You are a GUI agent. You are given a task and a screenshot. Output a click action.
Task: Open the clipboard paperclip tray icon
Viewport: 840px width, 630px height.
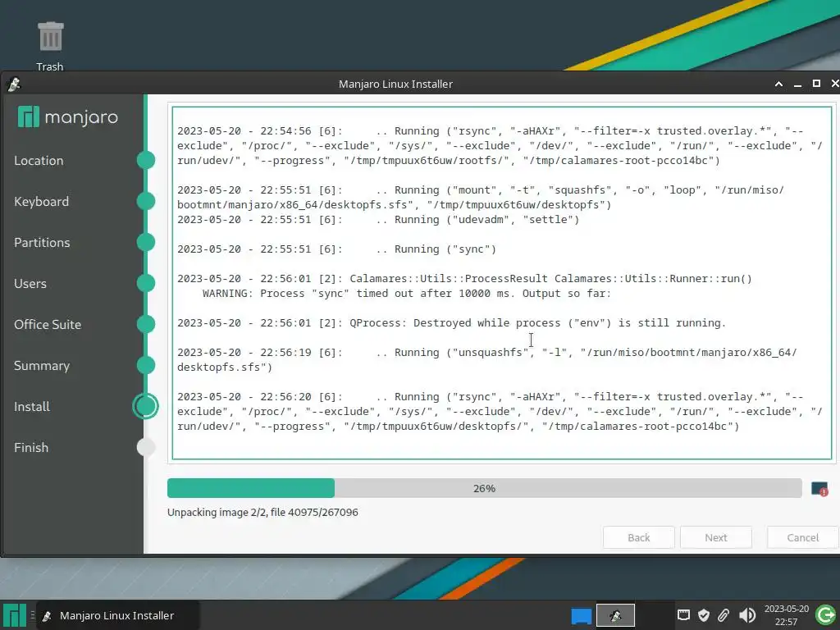coord(724,615)
